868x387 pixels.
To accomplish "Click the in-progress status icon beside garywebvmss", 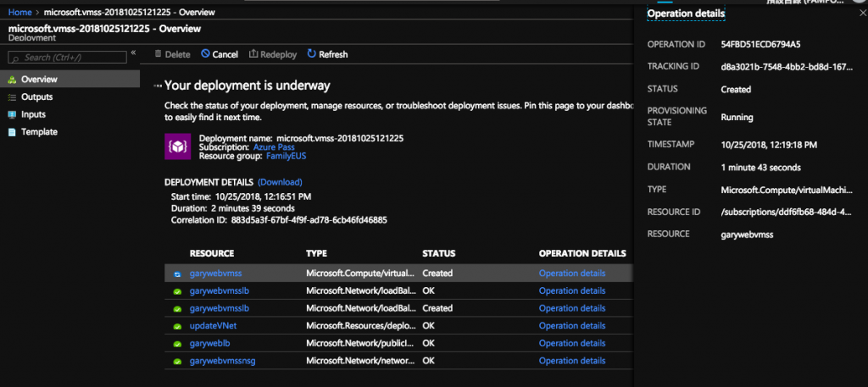I will [177, 274].
